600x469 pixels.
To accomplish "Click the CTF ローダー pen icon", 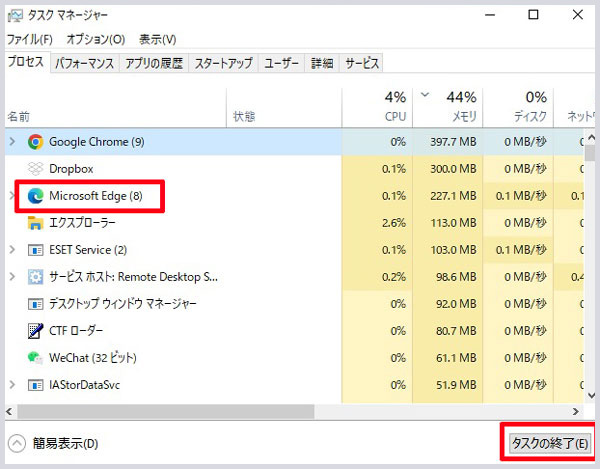I will pos(36,331).
